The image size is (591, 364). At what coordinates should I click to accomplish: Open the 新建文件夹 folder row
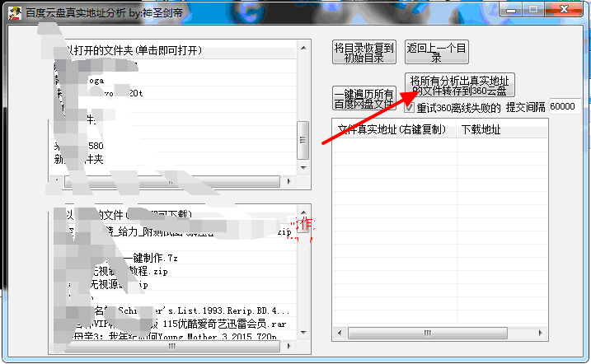[172, 159]
